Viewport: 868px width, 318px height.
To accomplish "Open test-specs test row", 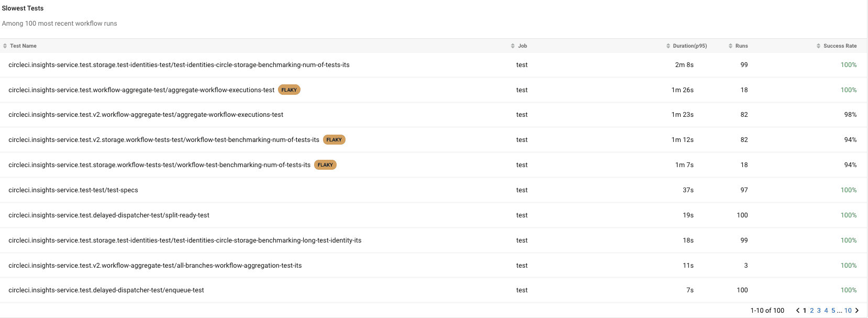I will click(x=433, y=190).
